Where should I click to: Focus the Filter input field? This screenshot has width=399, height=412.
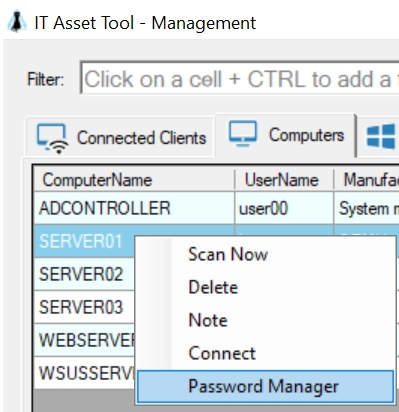(x=240, y=79)
